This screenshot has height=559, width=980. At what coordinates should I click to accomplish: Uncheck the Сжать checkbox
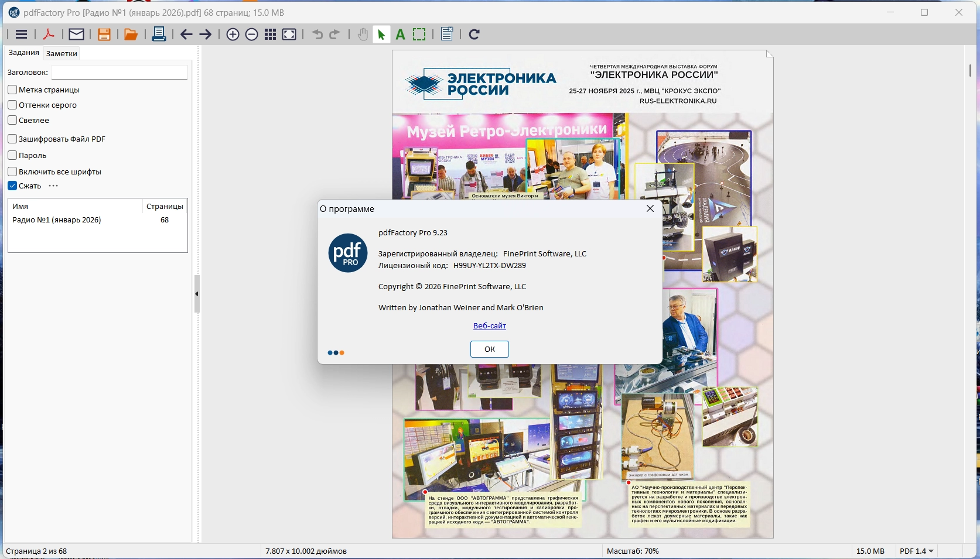12,186
